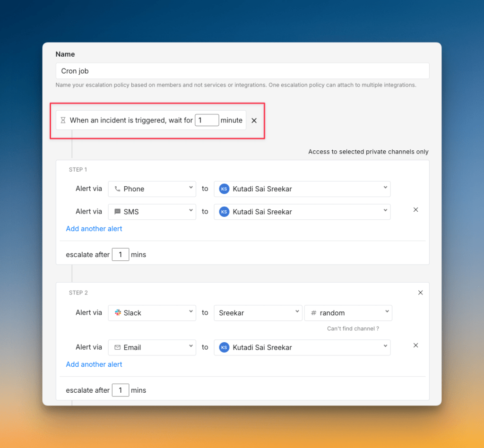Focus the wait for minutes input box
484x448 pixels.
[x=207, y=121]
